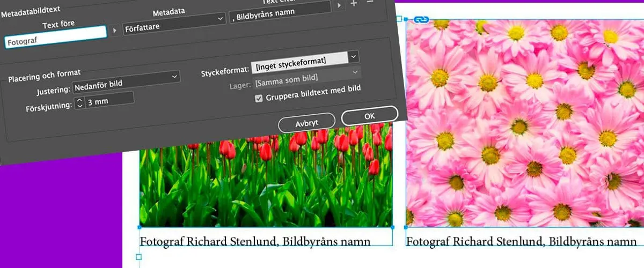The height and width of the screenshot is (268, 644).
Task: Click the caption under the tulips image
Action: pyautogui.click(x=255, y=241)
